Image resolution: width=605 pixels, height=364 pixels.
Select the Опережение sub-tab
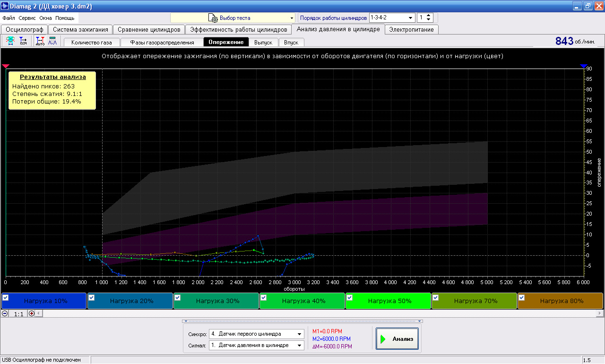(x=226, y=42)
